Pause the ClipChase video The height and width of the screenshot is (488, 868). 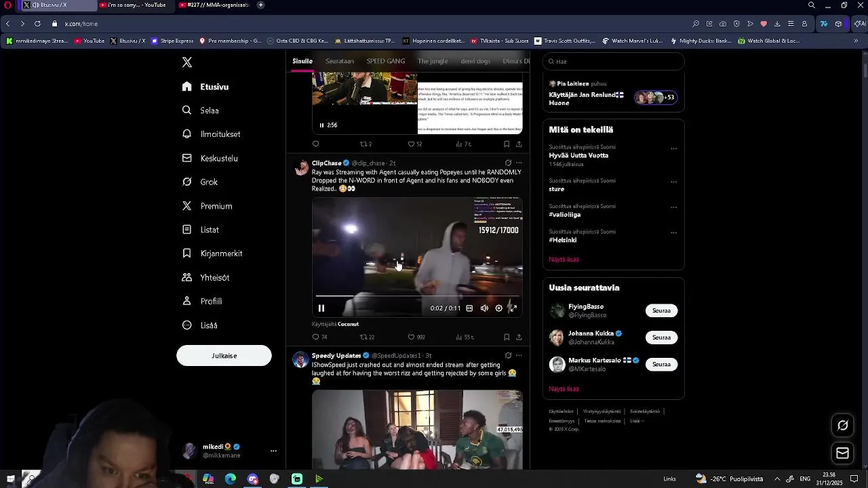click(x=321, y=308)
